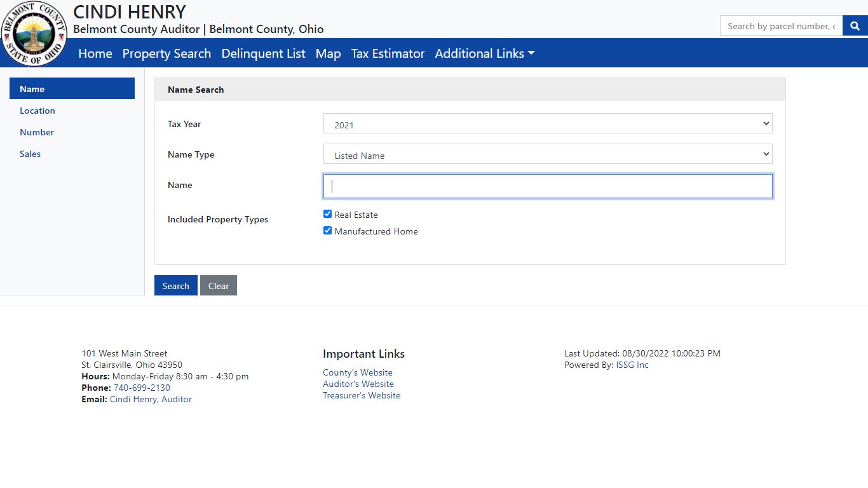
Task: Click the 101 West Main Street address
Action: [x=125, y=353]
